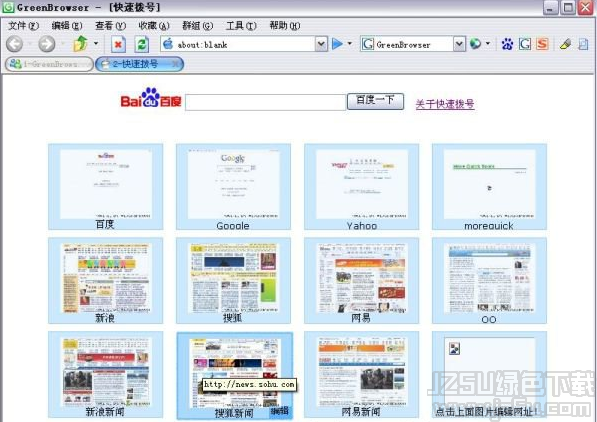Open the 网易 speed dial thumbnail

pos(361,281)
